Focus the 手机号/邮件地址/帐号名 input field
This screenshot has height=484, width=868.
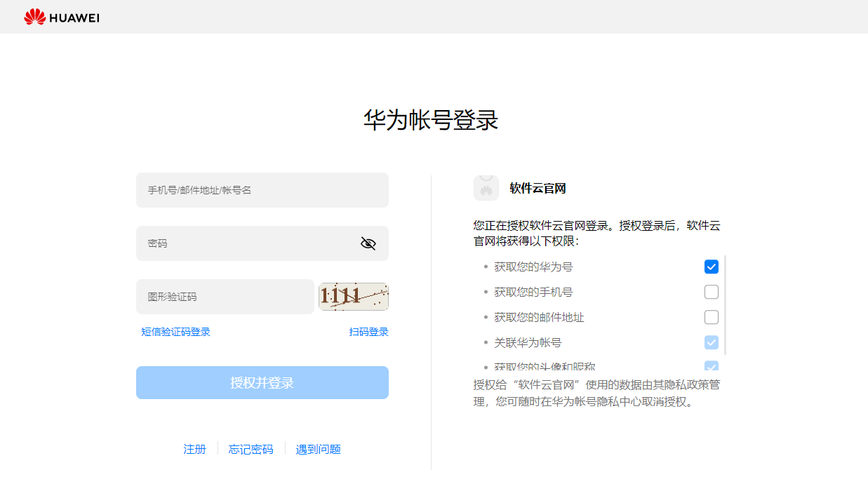click(x=262, y=190)
